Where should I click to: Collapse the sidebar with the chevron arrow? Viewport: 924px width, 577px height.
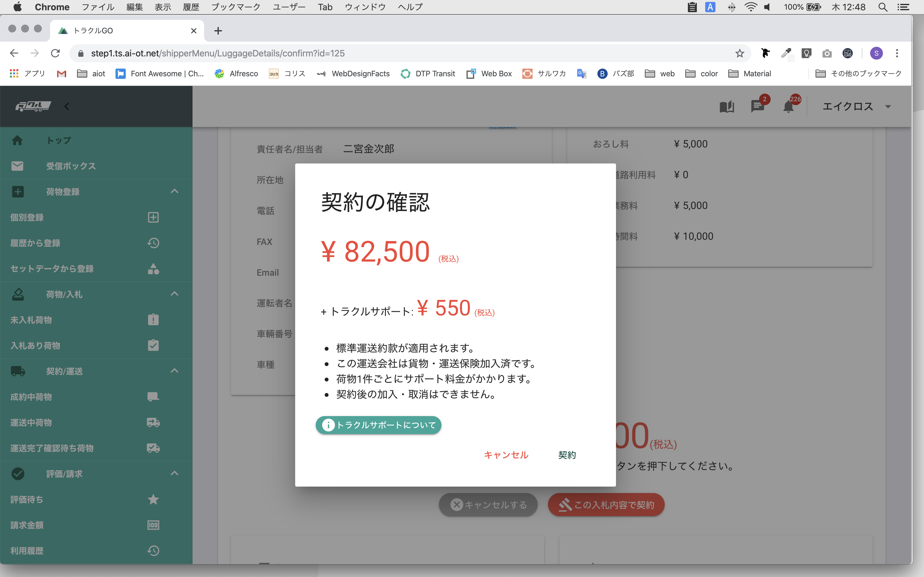pos(67,106)
